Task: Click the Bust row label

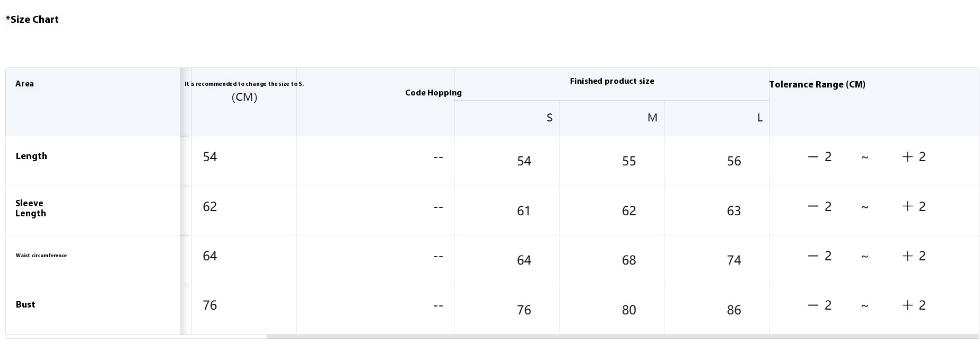Action: (25, 304)
